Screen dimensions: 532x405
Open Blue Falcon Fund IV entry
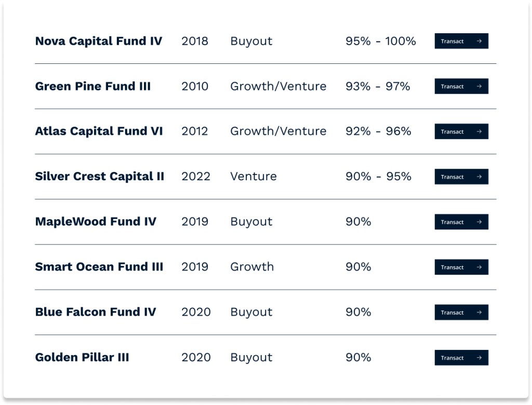click(x=96, y=312)
